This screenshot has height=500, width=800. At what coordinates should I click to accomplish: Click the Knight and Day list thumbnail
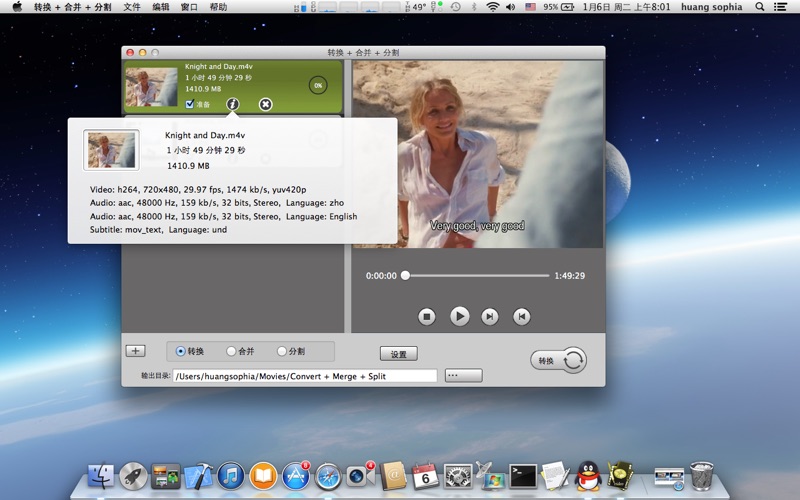[152, 87]
